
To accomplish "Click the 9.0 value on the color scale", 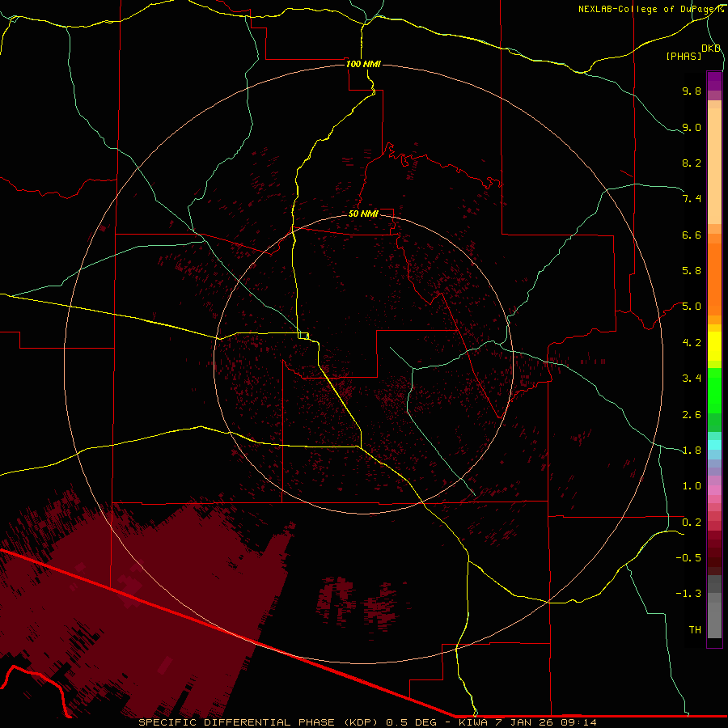I will [x=692, y=127].
